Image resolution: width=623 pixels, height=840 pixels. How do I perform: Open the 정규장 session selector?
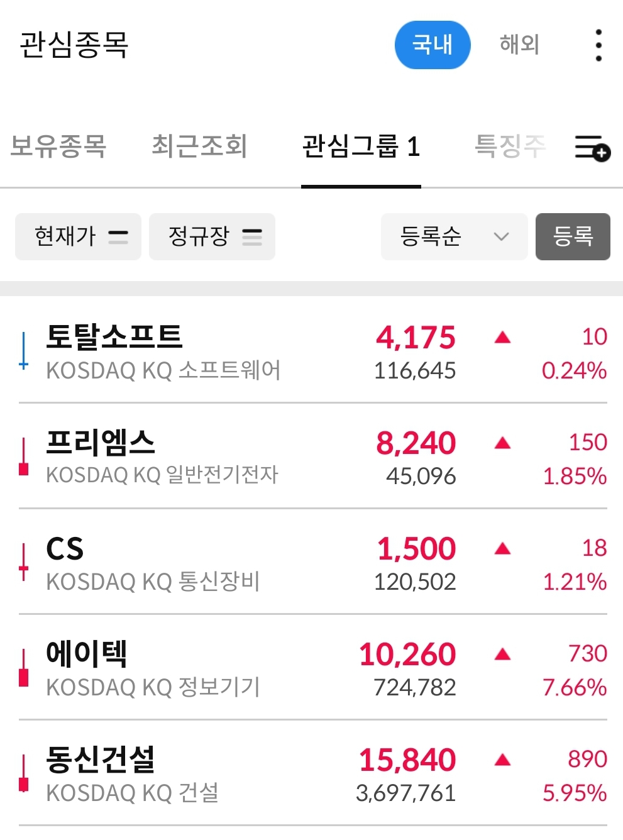[x=212, y=236]
